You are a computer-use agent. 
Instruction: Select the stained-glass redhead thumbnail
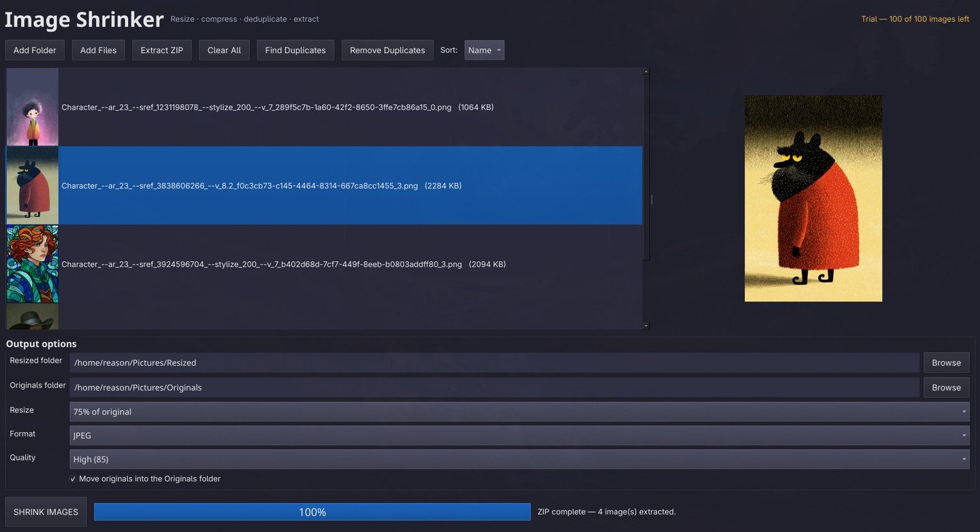click(33, 264)
